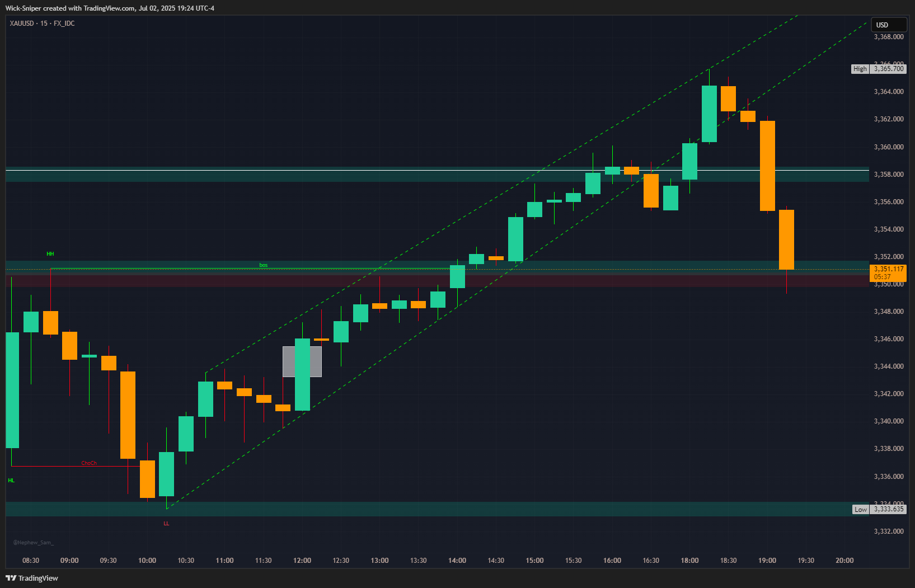Click the 3,360.000 price axis label
915x588 pixels.
889,147
